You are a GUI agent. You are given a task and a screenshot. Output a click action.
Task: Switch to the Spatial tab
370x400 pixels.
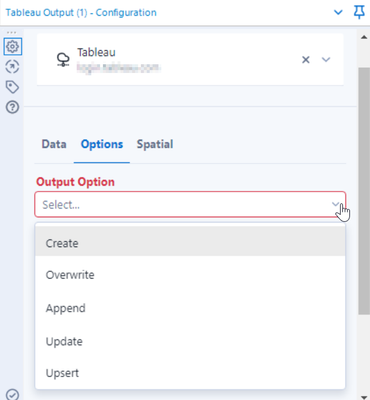pyautogui.click(x=155, y=144)
